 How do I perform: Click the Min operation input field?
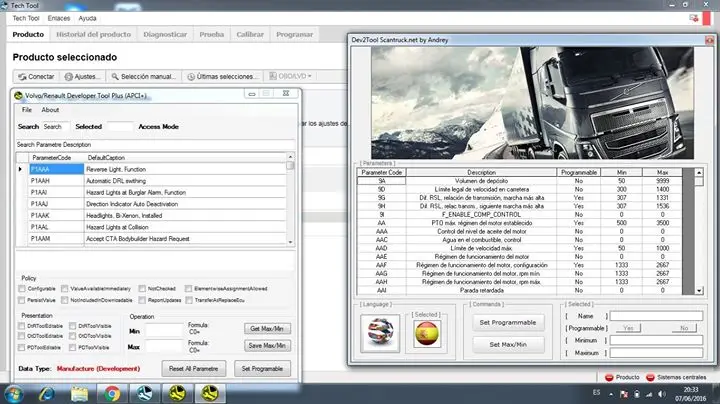164,331
